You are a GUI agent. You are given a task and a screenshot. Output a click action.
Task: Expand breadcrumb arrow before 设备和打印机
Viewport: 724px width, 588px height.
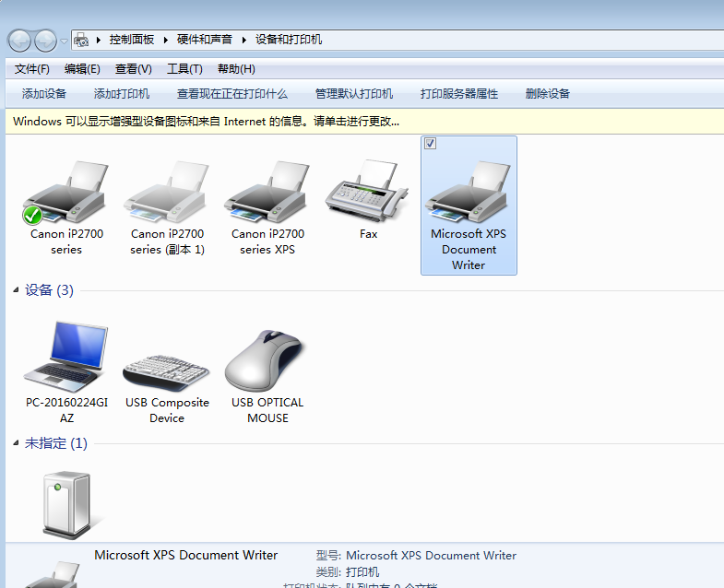pyautogui.click(x=244, y=40)
